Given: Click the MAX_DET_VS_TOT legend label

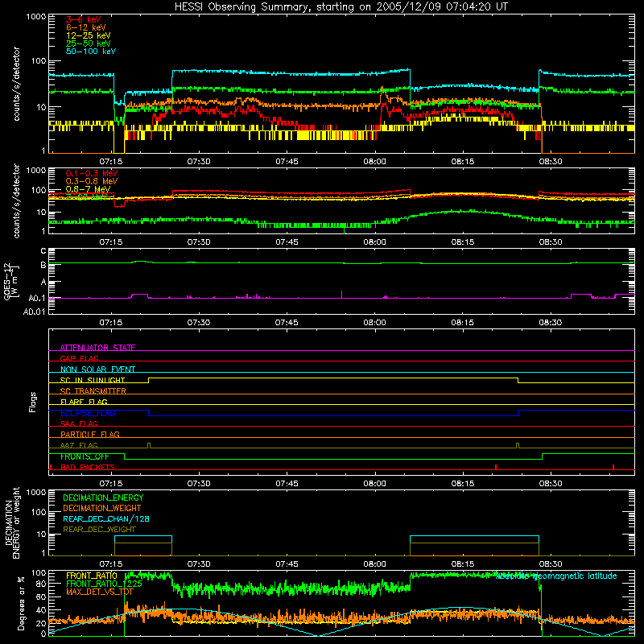Looking at the screenshot, I should pyautogui.click(x=100, y=592).
